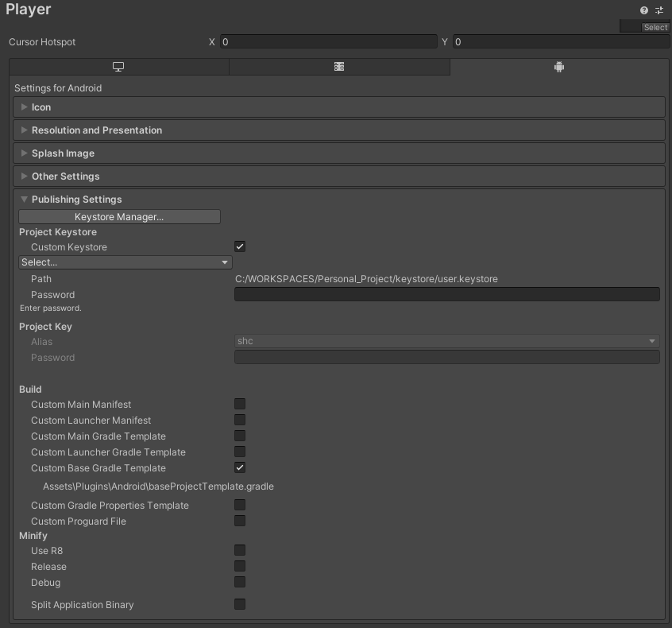Enable Custom Launcher Gradle Template checkbox
Image resolution: width=672 pixels, height=628 pixels.
240,452
